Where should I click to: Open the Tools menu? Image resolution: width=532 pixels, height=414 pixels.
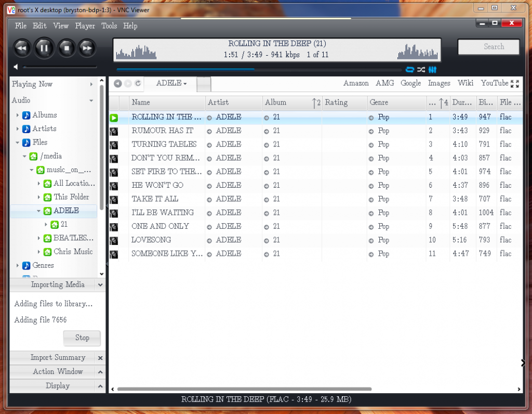click(109, 26)
